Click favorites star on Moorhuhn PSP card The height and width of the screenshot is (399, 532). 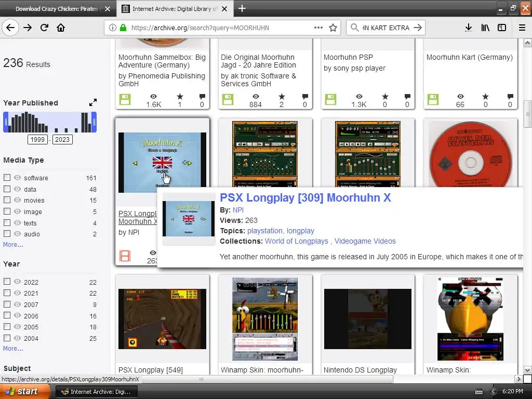[385, 97]
